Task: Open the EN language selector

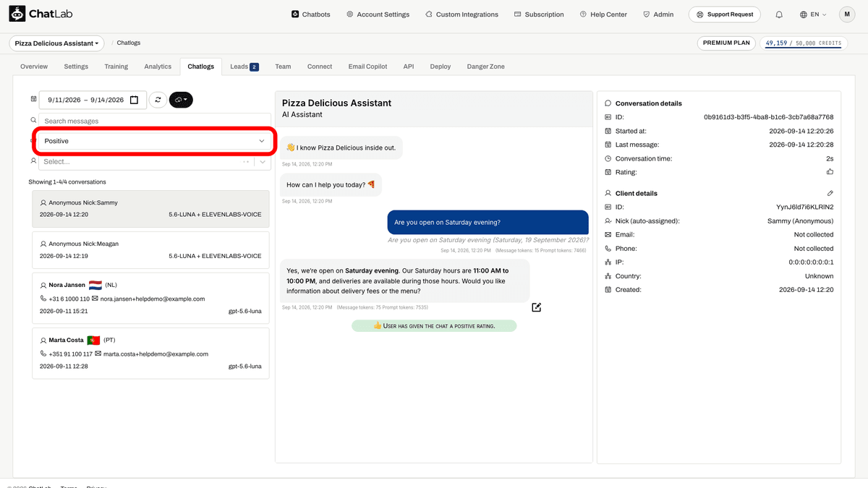Action: point(813,14)
